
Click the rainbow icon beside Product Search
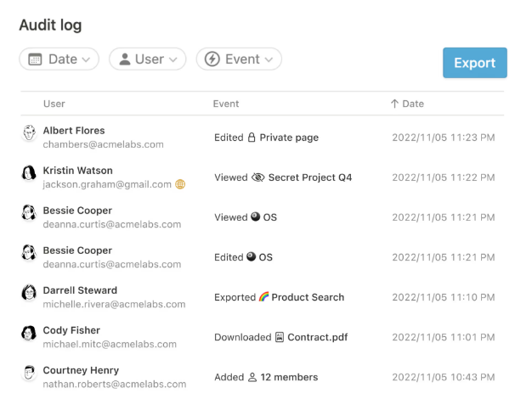coord(263,297)
